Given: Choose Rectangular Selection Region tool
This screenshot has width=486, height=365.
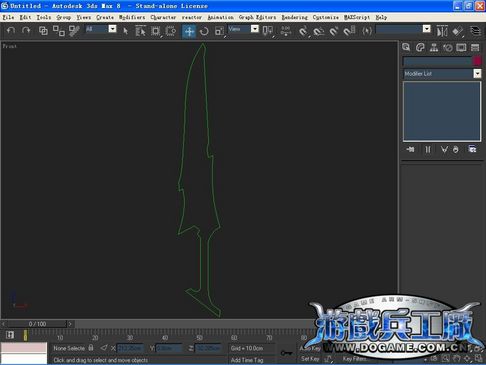Looking at the screenshot, I should 156,31.
